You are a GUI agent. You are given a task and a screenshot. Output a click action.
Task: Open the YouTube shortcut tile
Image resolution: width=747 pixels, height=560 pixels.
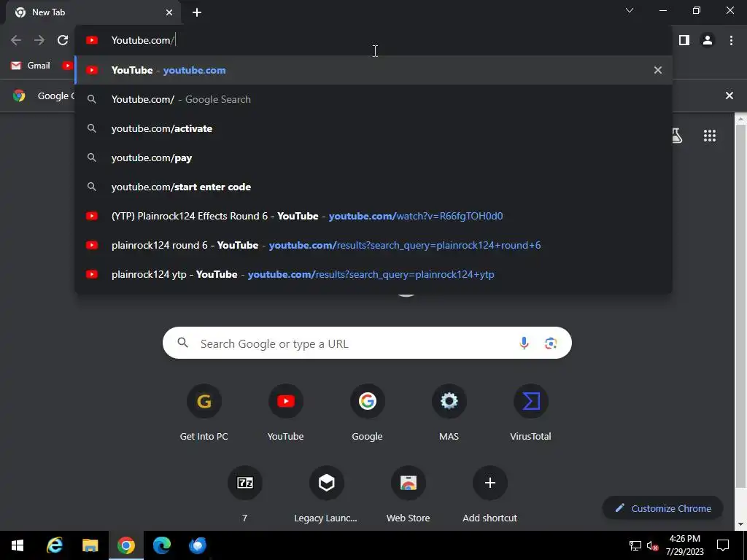(x=285, y=413)
